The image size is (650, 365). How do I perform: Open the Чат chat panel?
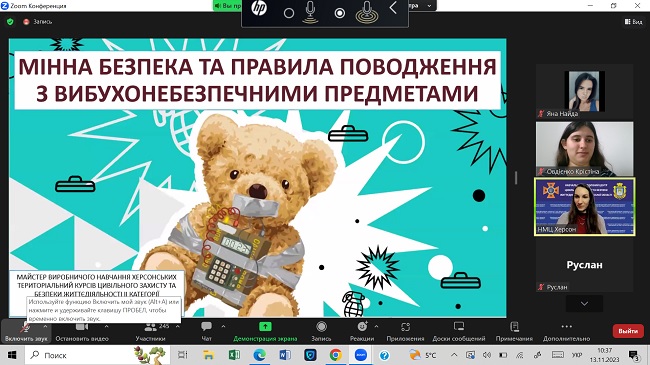point(206,331)
